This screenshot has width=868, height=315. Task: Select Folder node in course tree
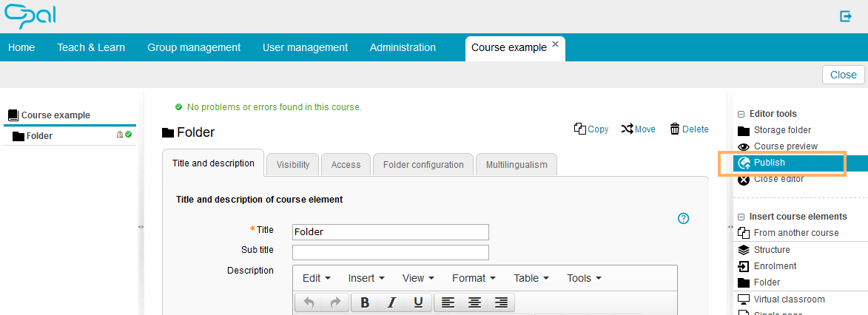pos(39,136)
